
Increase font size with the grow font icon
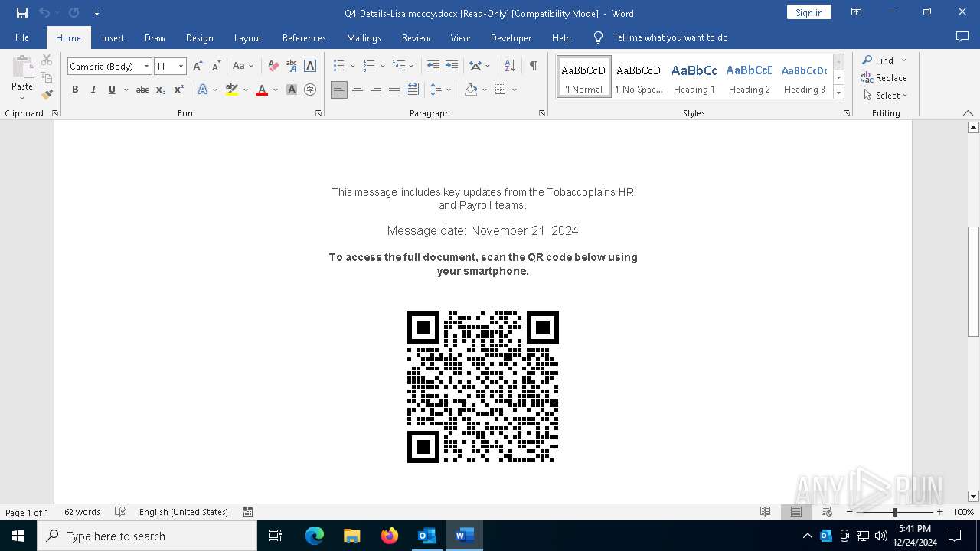click(198, 67)
